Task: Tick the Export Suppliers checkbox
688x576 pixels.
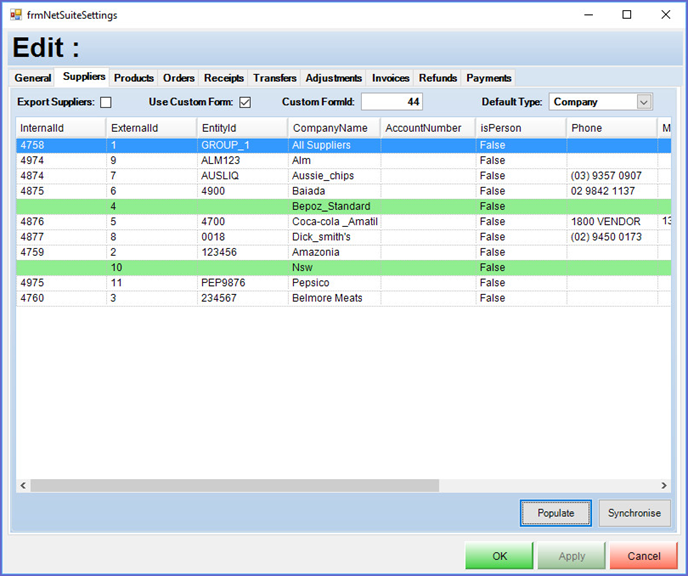Action: tap(106, 102)
